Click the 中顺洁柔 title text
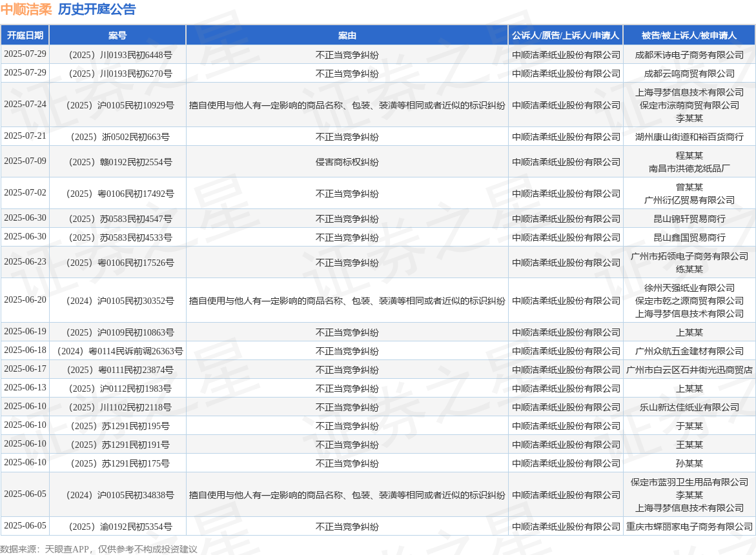756x555 pixels. tap(26, 9)
